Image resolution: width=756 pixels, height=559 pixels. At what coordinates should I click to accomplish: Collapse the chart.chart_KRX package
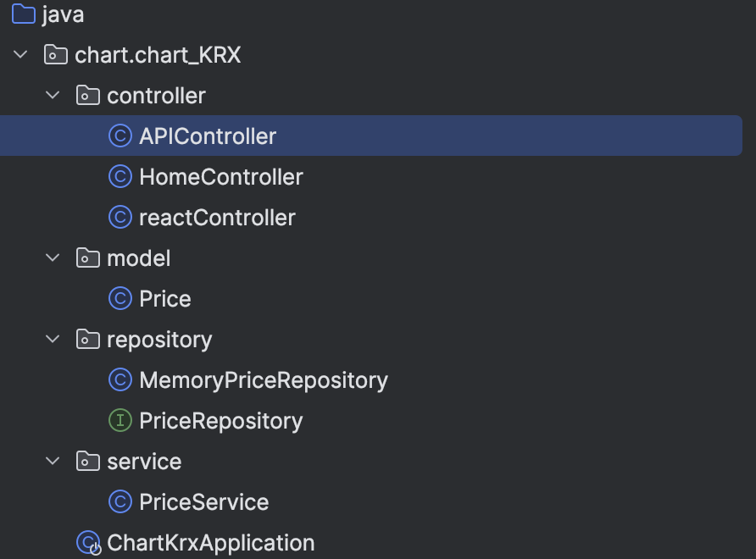(x=21, y=55)
